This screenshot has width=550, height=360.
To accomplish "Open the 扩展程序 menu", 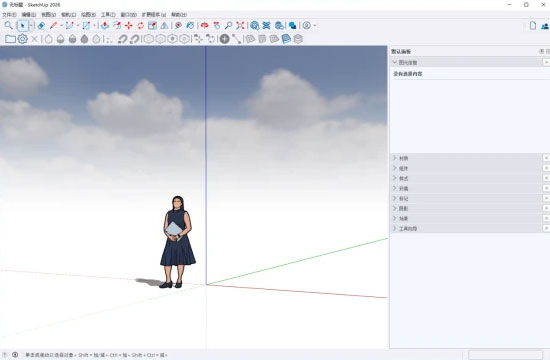I will coord(154,15).
